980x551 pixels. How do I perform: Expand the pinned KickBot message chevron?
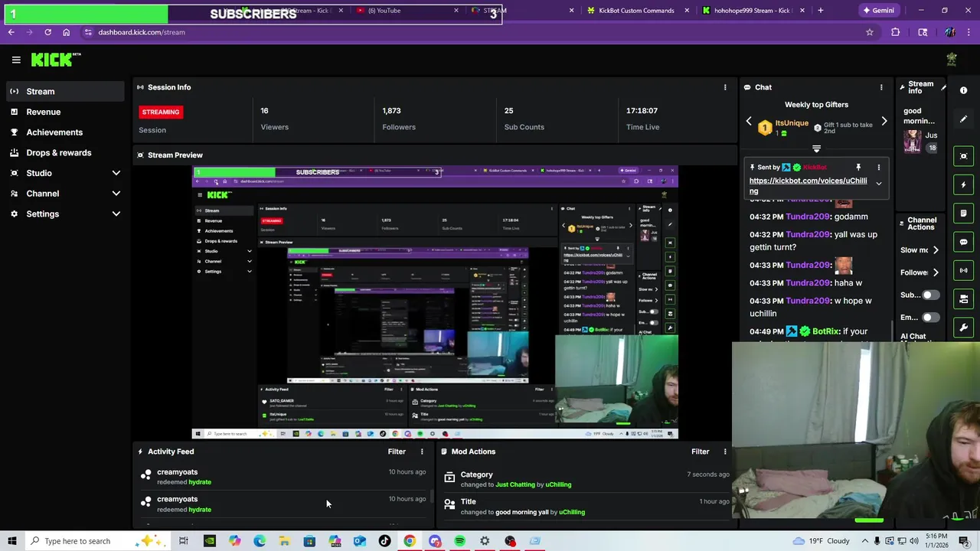pos(879,184)
